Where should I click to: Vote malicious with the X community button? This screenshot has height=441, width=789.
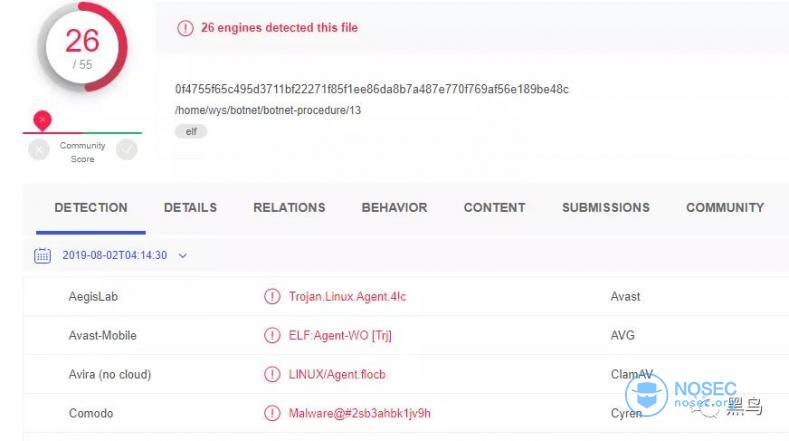click(x=39, y=150)
